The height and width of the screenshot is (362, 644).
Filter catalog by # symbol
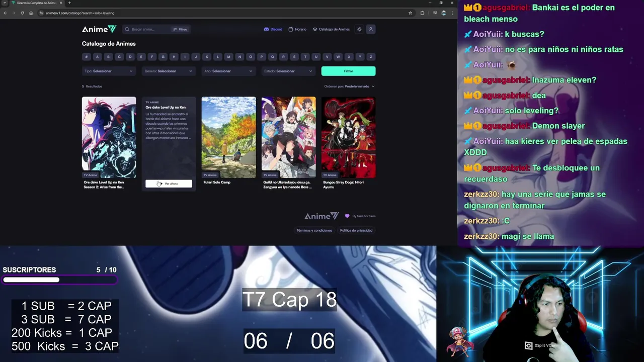87,57
